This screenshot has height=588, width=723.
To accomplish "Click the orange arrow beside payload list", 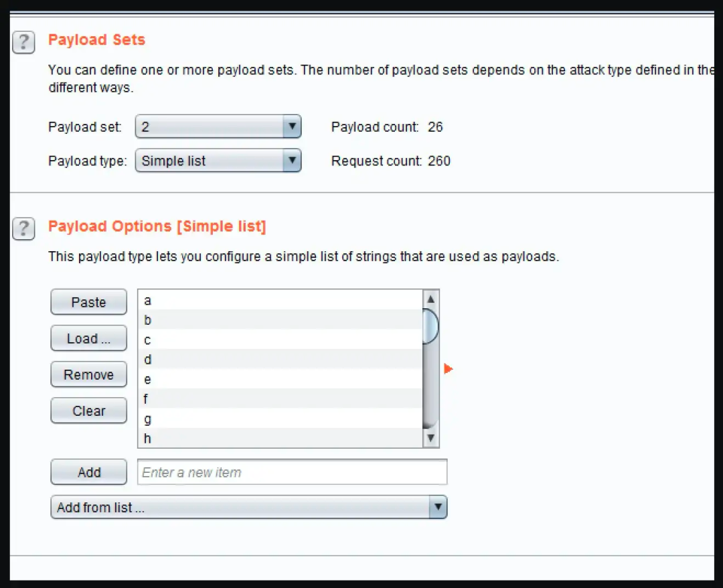I will 448,368.
